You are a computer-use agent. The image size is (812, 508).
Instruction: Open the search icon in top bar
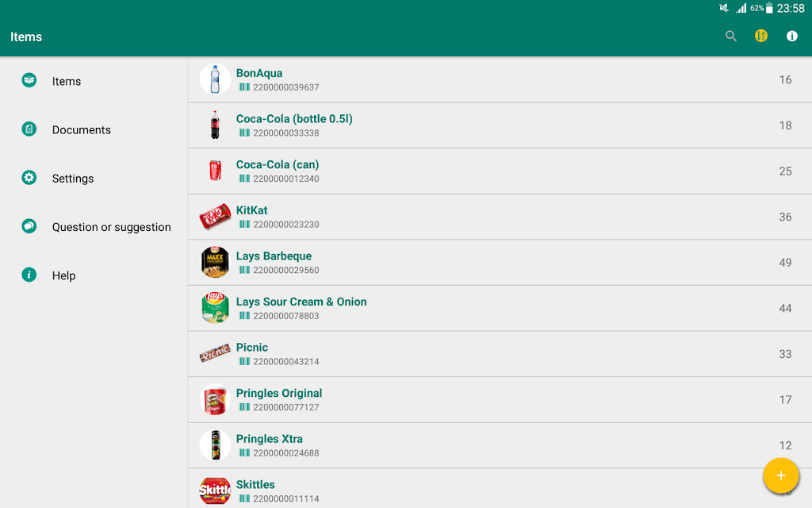730,37
